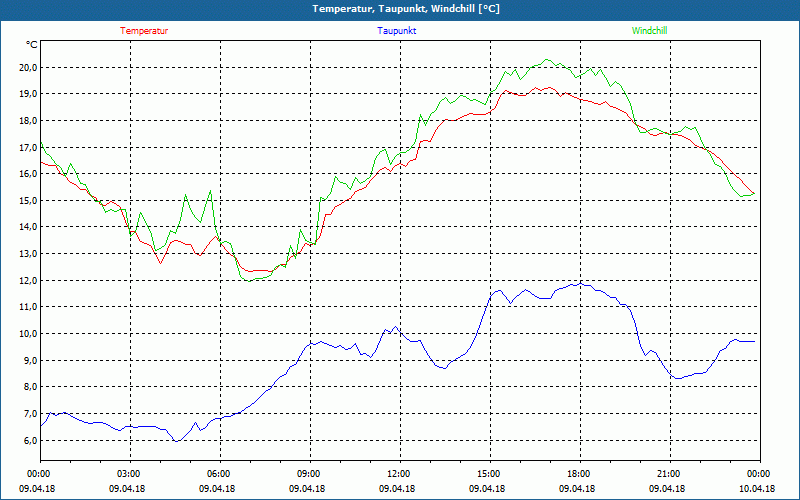This screenshot has width=800, height=500.
Task: Click the "17,0" y-axis value
Action: (28, 147)
